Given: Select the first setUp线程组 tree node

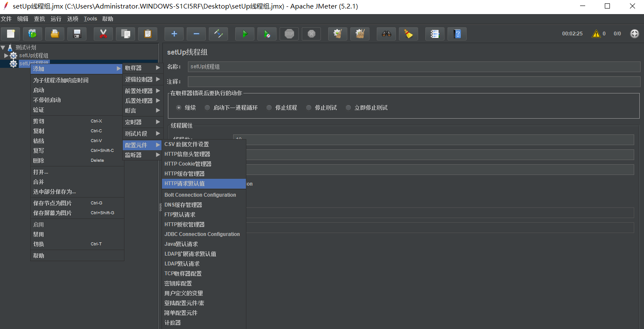Looking at the screenshot, I should click(34, 55).
